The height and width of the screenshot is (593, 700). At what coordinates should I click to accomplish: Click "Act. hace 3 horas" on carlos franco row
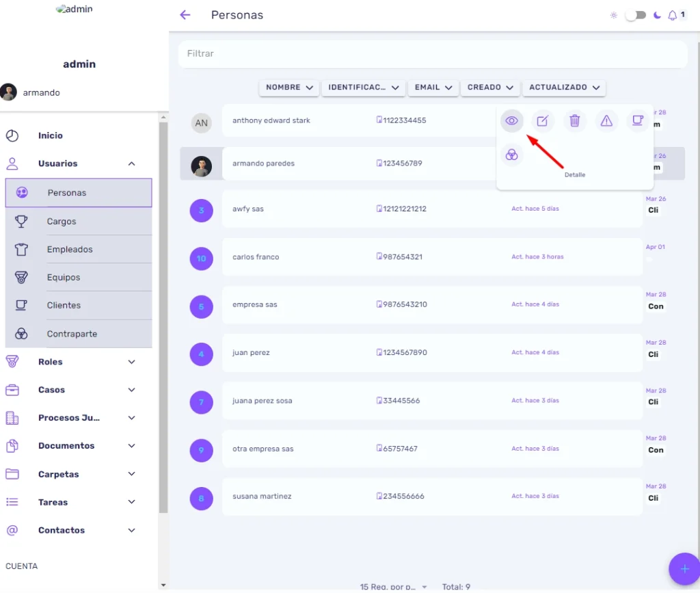[537, 256]
